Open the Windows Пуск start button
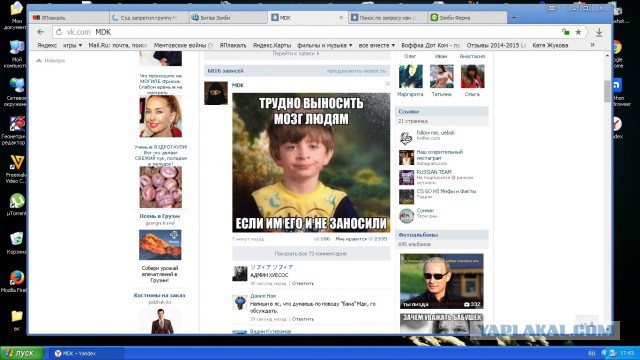Image resolution: width=640 pixels, height=360 pixels. [22, 353]
